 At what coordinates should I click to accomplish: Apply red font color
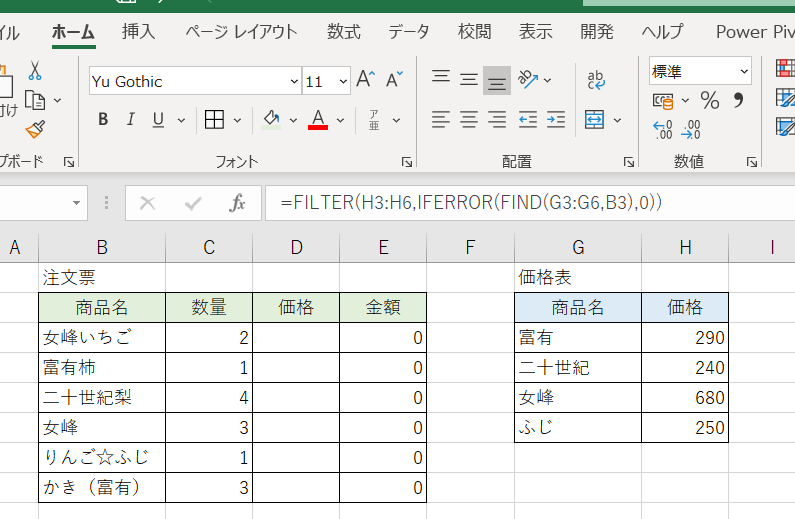coord(318,120)
